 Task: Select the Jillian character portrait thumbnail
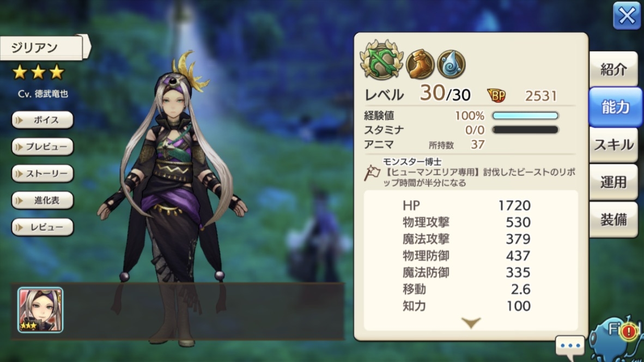(x=40, y=310)
